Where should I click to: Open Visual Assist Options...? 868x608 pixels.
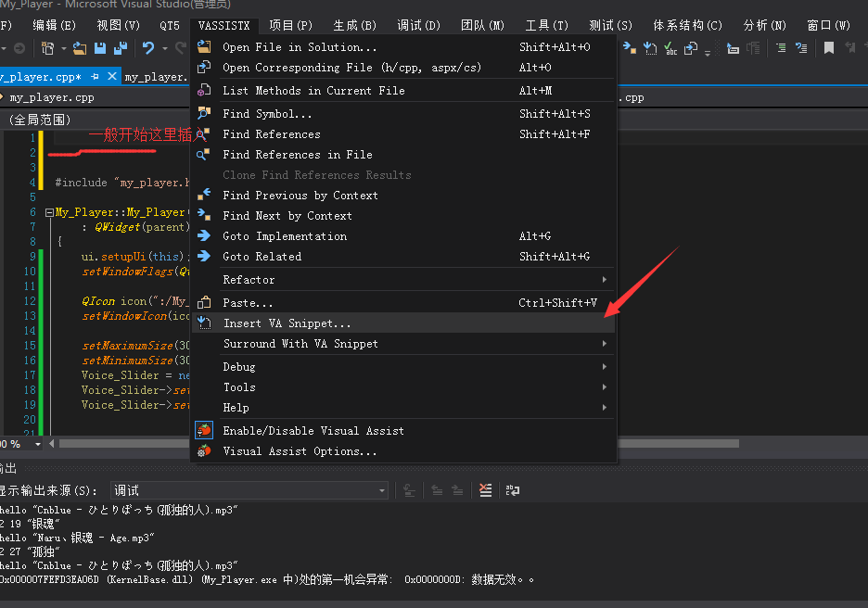(x=403, y=450)
